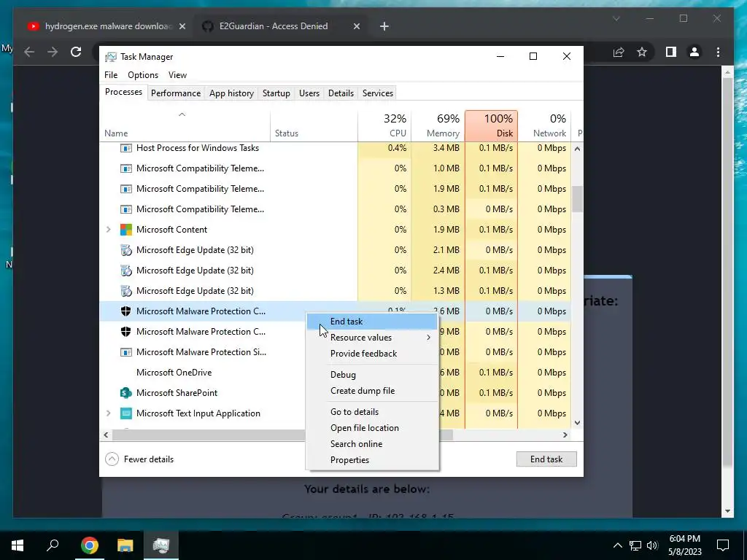Open Resource values submenu
The height and width of the screenshot is (560, 747).
(x=371, y=338)
